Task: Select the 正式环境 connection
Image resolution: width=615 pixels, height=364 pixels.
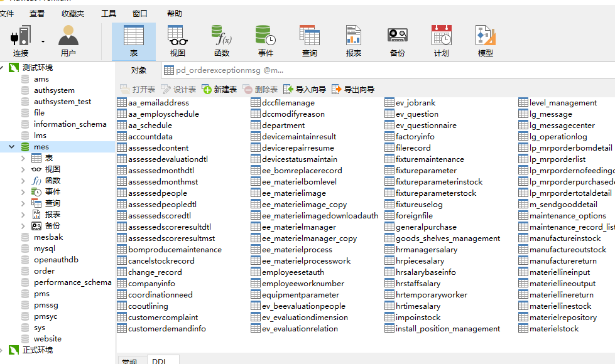Action: [x=37, y=350]
